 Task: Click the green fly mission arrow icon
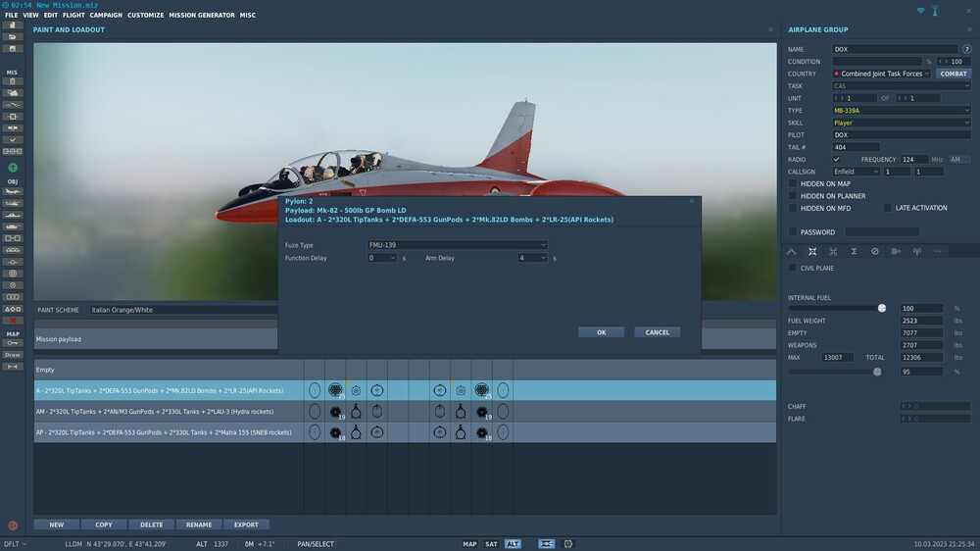pyautogui.click(x=13, y=168)
